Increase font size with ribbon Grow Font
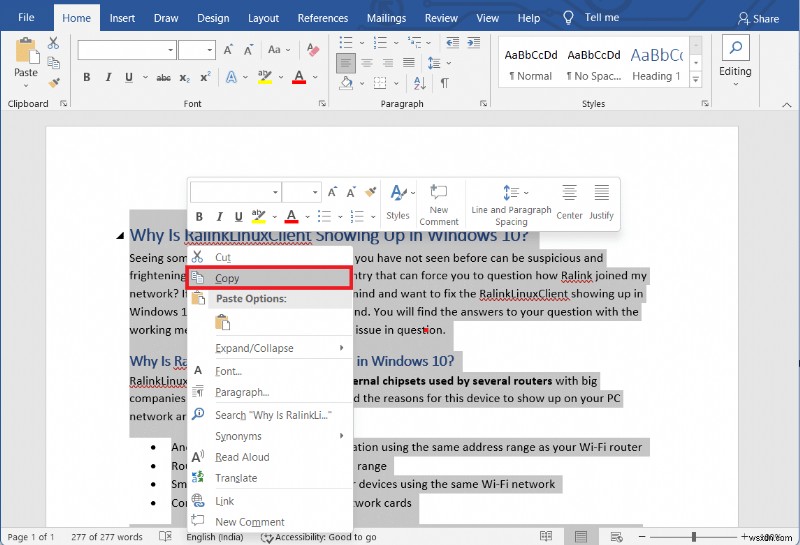 [228, 49]
